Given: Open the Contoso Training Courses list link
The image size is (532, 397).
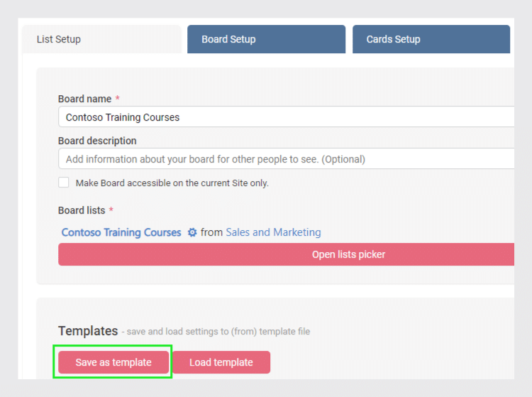Looking at the screenshot, I should click(x=121, y=233).
